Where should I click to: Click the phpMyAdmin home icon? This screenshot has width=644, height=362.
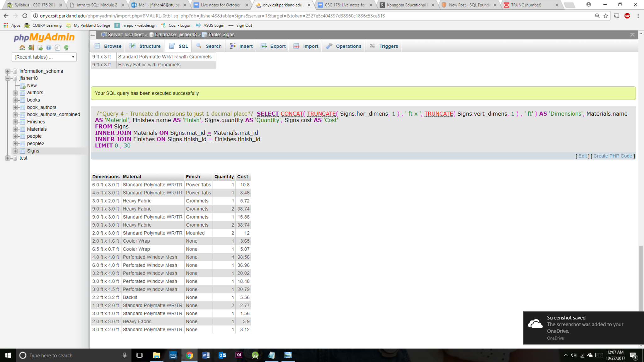click(22, 48)
